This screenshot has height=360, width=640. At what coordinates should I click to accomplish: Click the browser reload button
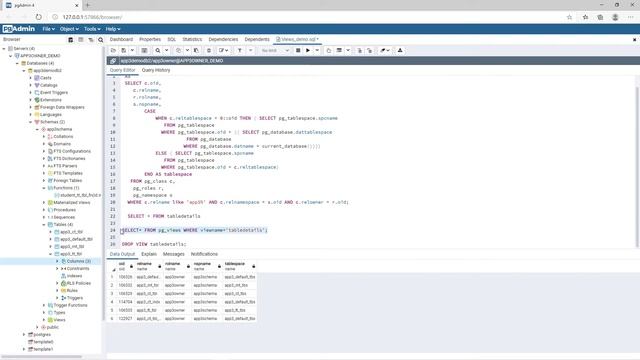tap(38, 17)
